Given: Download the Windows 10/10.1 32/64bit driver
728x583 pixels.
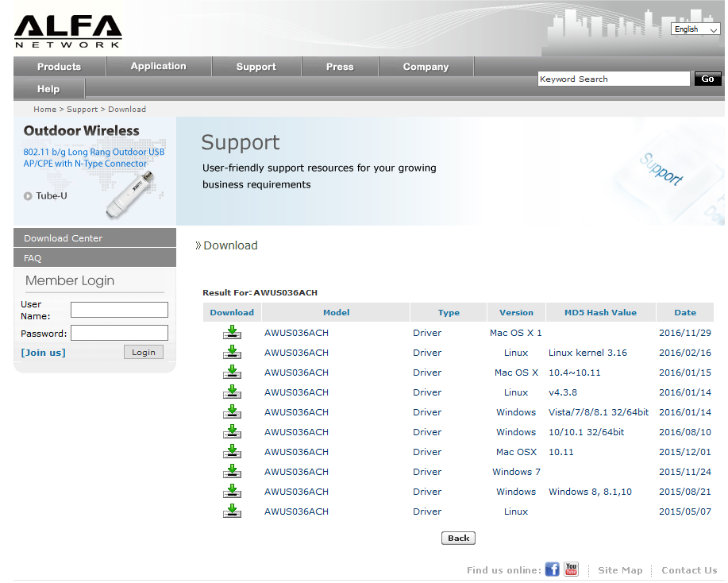Looking at the screenshot, I should tap(232, 432).
